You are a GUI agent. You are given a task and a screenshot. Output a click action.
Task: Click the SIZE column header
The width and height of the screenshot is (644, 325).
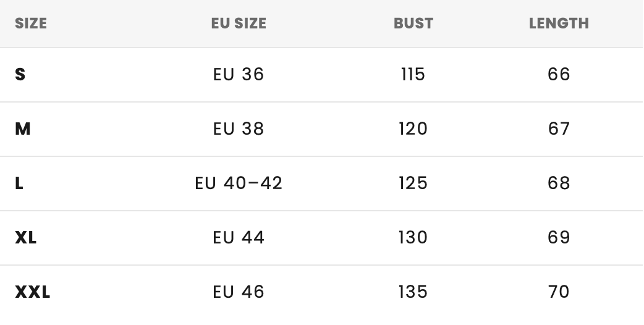[x=31, y=23]
